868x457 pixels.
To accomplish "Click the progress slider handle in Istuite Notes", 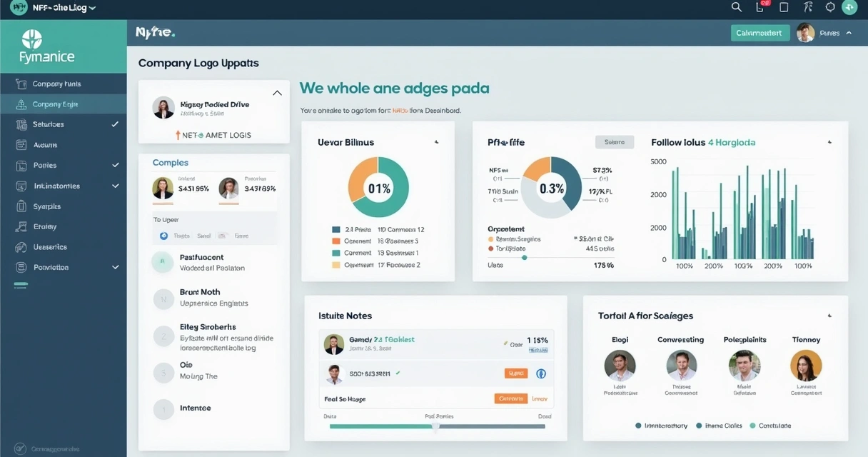I will pos(435,426).
